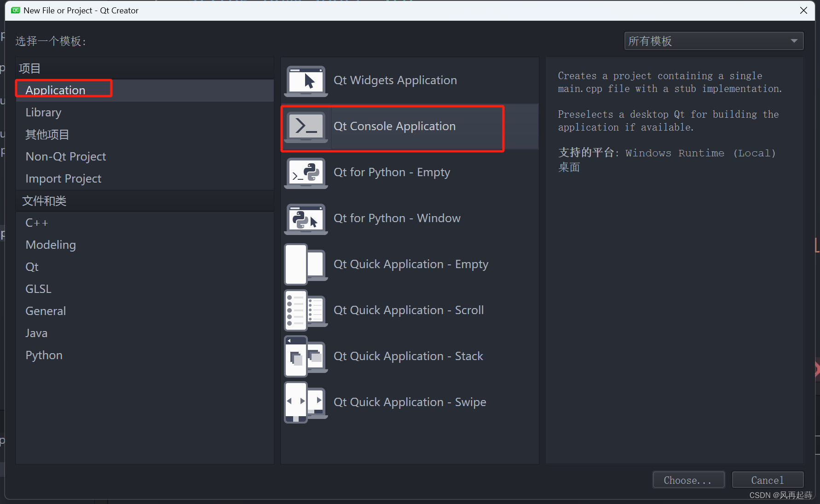Click the Qt Quick Application - Empty label

411,264
